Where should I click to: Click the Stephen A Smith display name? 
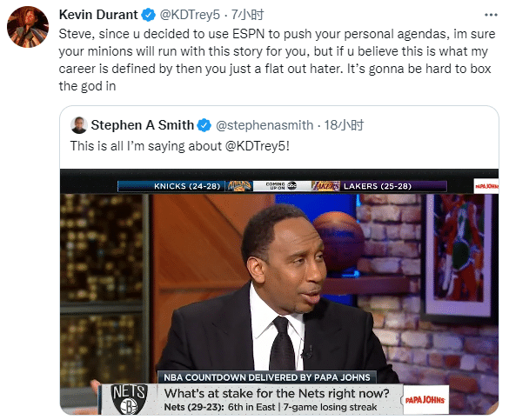[143, 125]
